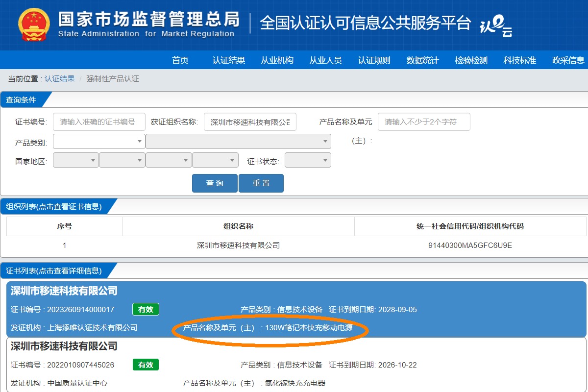Focus the 证书编号 input field
Screen dimensions: 588x392
click(x=99, y=122)
